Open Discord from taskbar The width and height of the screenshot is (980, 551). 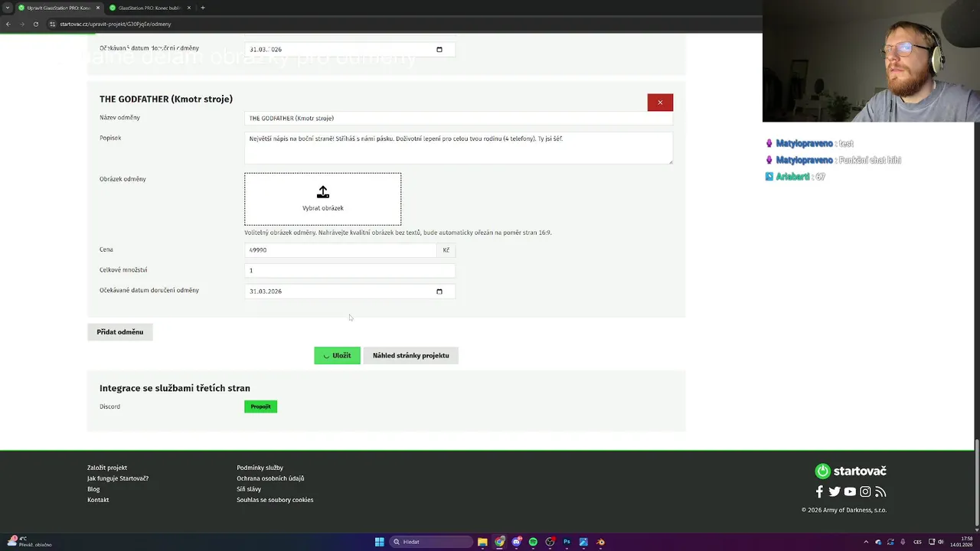(517, 542)
